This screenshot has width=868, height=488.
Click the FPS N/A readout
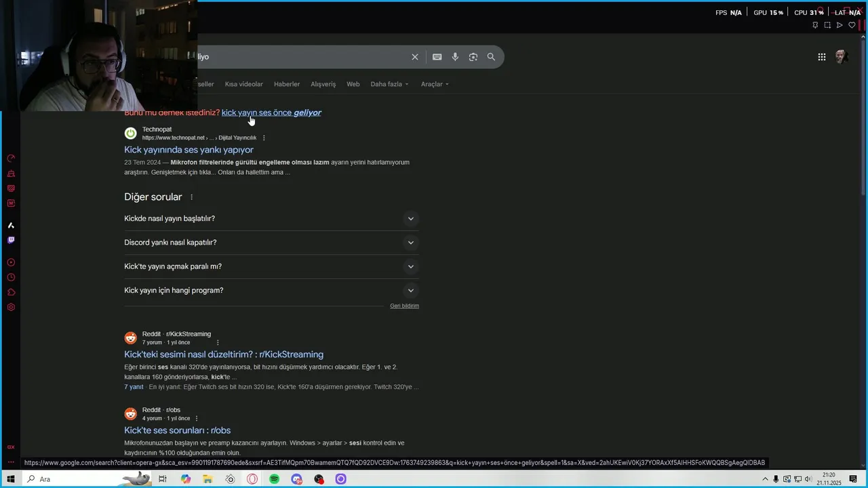(728, 12)
